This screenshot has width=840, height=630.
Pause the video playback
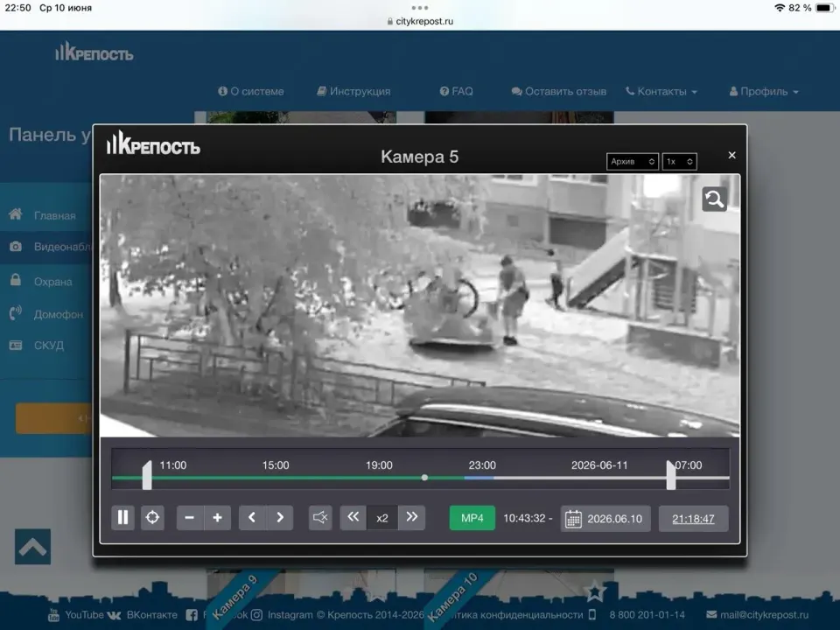pyautogui.click(x=122, y=517)
